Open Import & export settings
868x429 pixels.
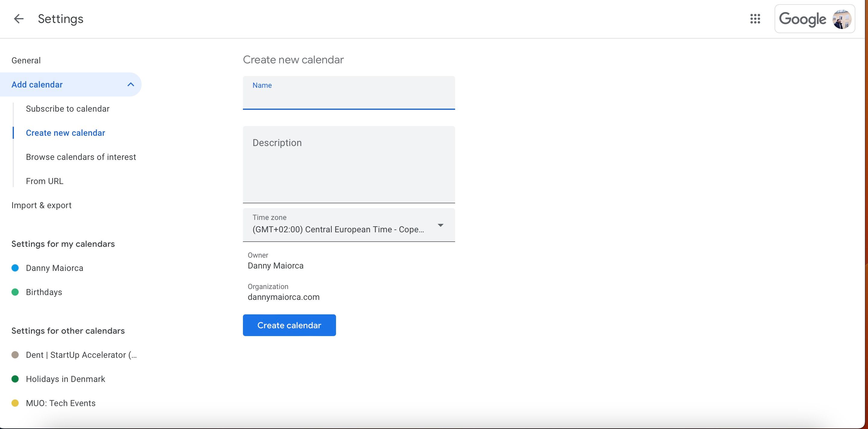click(42, 205)
